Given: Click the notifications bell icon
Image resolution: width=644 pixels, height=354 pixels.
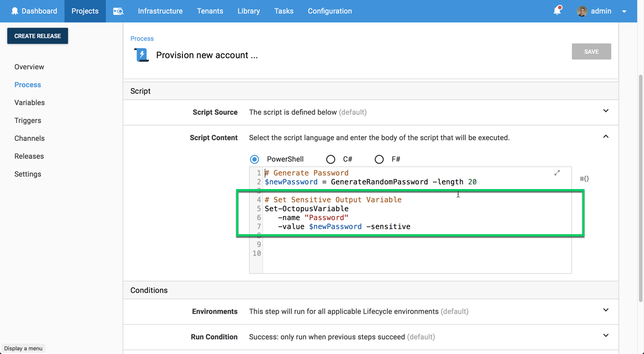Looking at the screenshot, I should [557, 11].
